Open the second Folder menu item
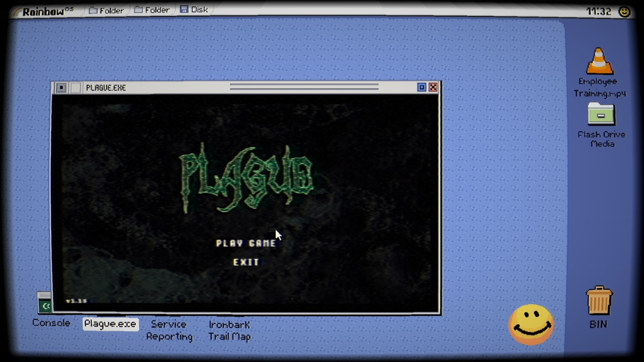 pyautogui.click(x=152, y=10)
